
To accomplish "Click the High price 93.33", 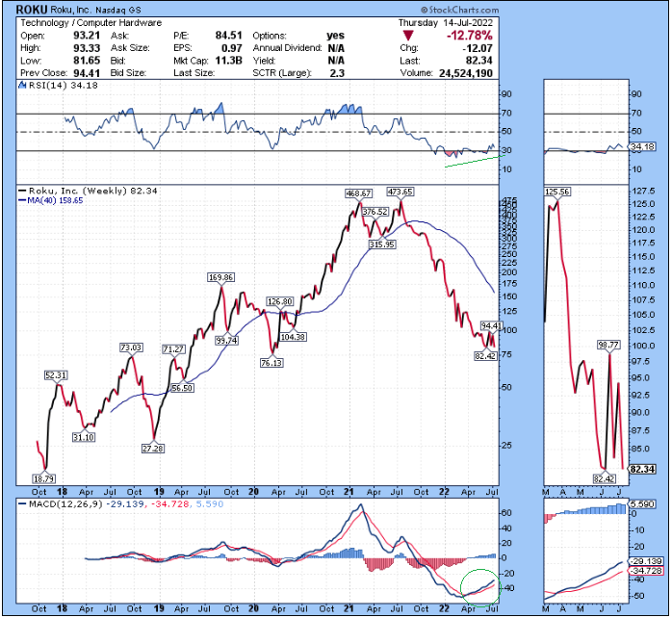I will pyautogui.click(x=87, y=48).
